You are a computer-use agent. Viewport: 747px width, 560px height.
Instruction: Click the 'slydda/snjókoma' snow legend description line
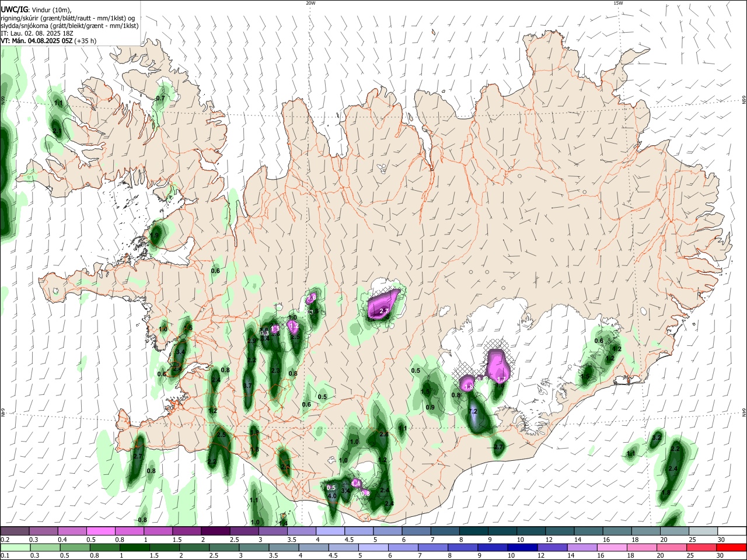click(x=69, y=26)
